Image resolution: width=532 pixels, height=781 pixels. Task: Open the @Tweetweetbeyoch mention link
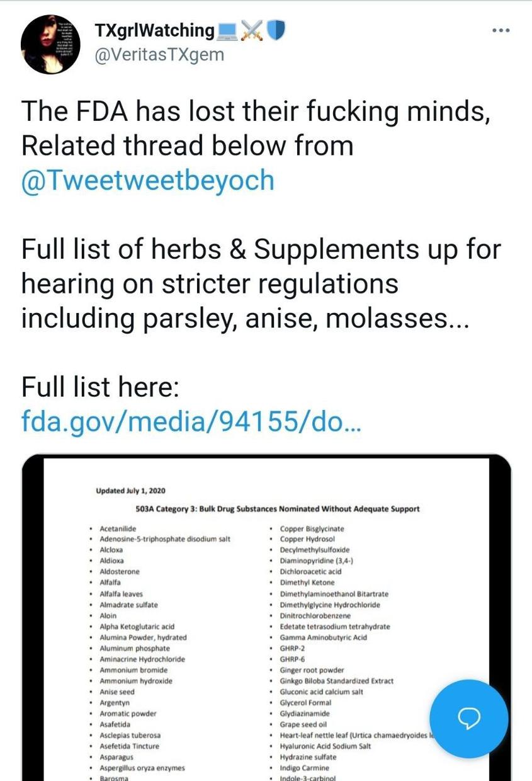click(x=148, y=180)
